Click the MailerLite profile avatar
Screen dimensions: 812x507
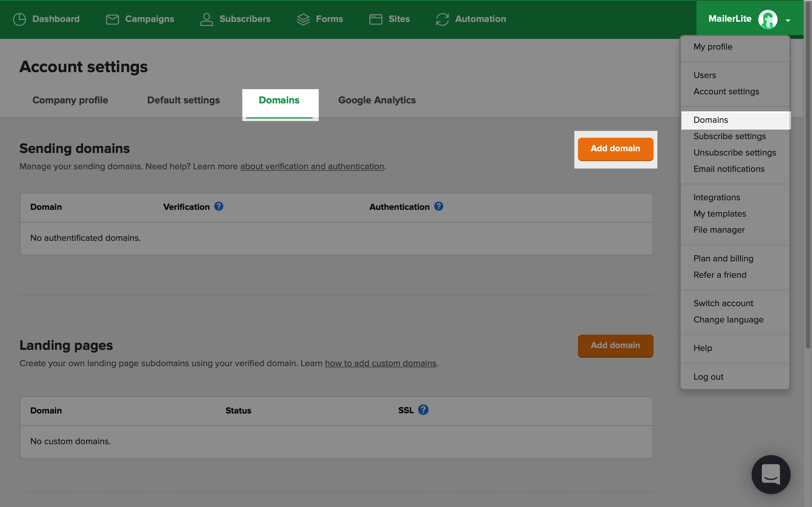[767, 19]
